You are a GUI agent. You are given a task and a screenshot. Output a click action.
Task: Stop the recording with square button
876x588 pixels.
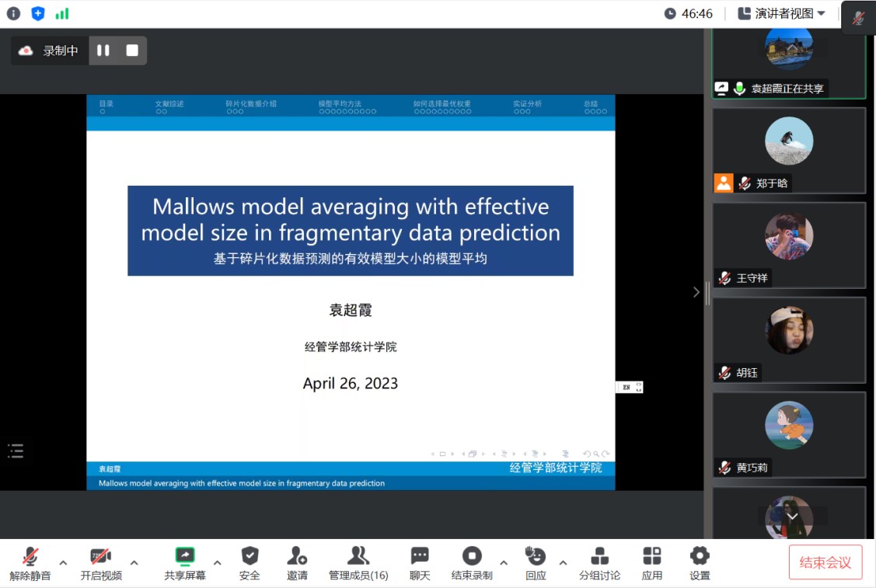tap(132, 50)
